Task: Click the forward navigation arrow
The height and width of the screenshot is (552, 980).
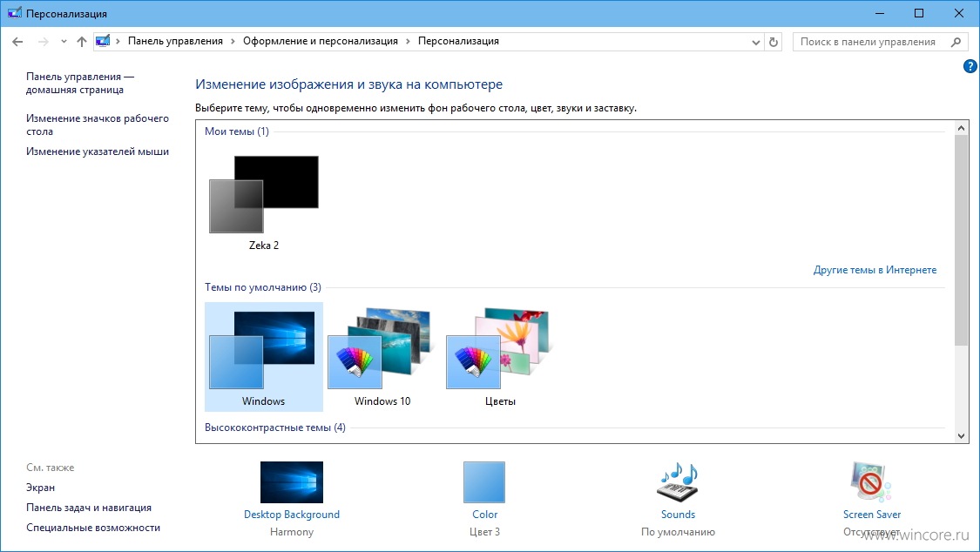Action: click(44, 42)
